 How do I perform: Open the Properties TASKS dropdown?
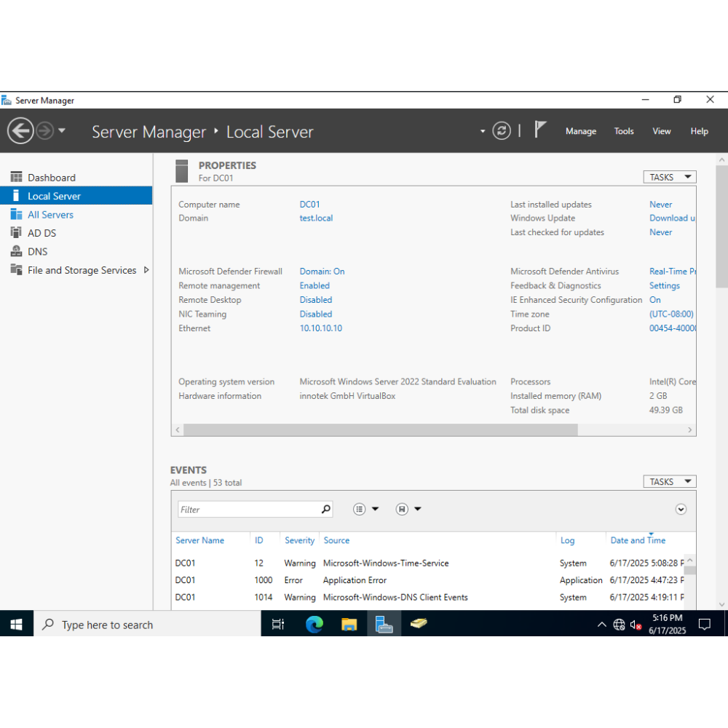[670, 178]
